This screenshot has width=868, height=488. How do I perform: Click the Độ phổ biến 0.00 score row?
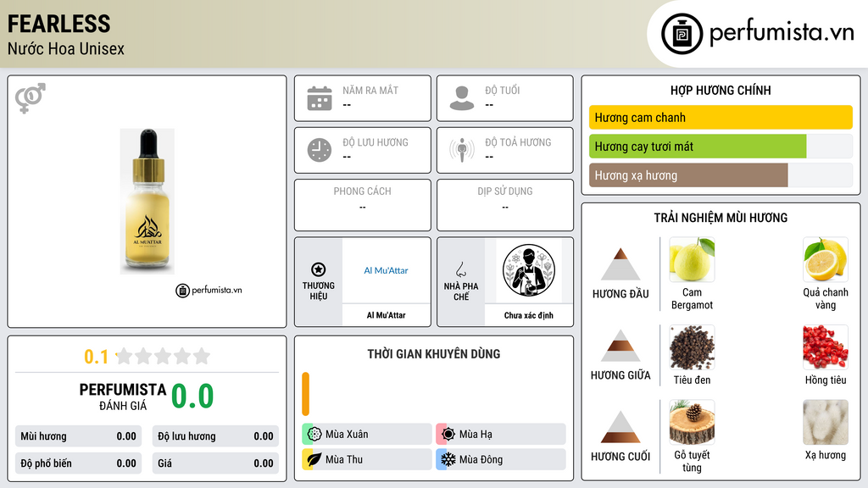coord(79,463)
